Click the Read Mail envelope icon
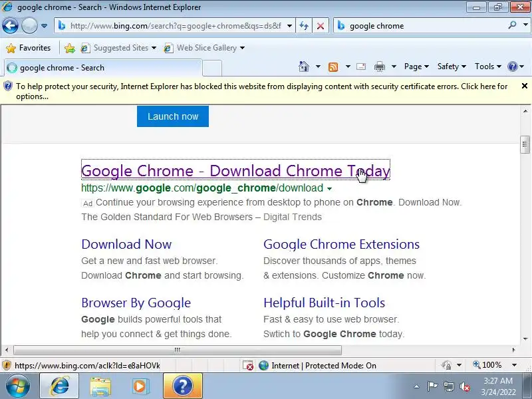 (x=361, y=66)
